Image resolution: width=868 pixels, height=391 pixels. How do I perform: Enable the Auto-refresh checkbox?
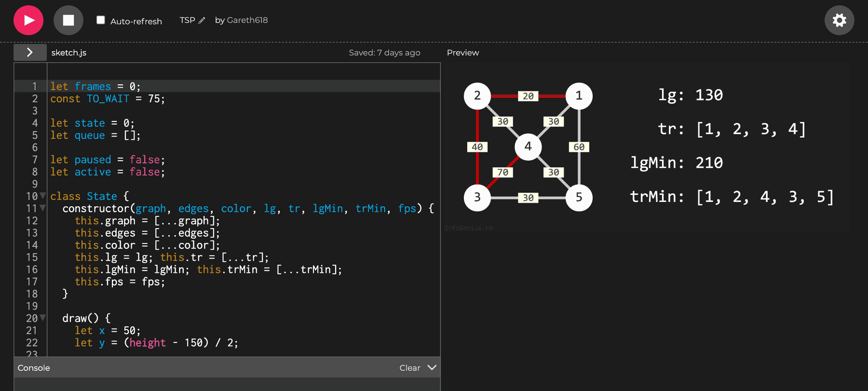tap(101, 20)
